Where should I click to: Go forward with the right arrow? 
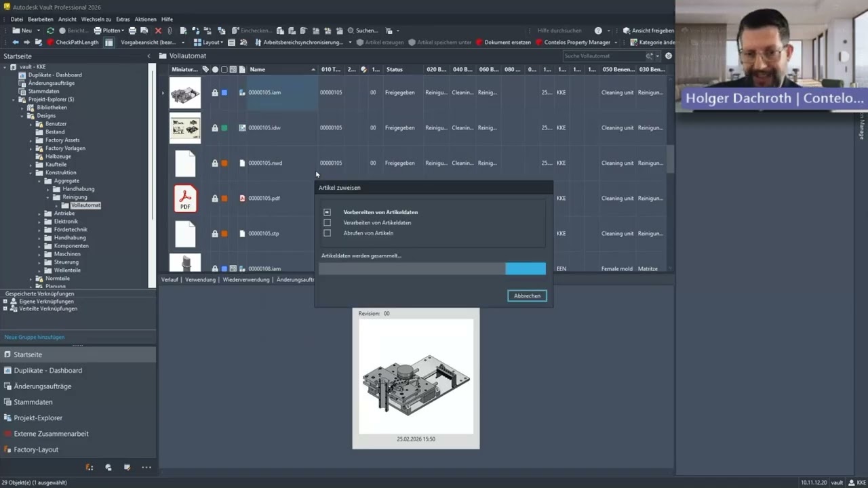click(26, 42)
